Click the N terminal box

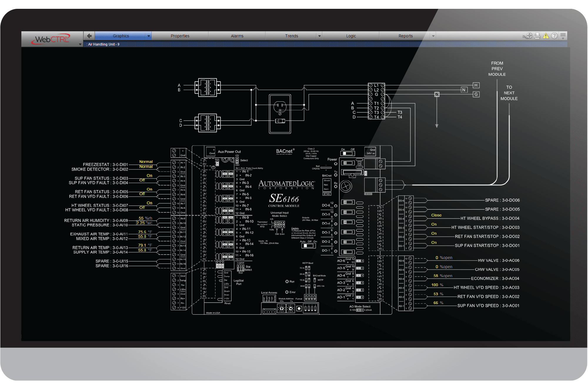click(x=464, y=90)
